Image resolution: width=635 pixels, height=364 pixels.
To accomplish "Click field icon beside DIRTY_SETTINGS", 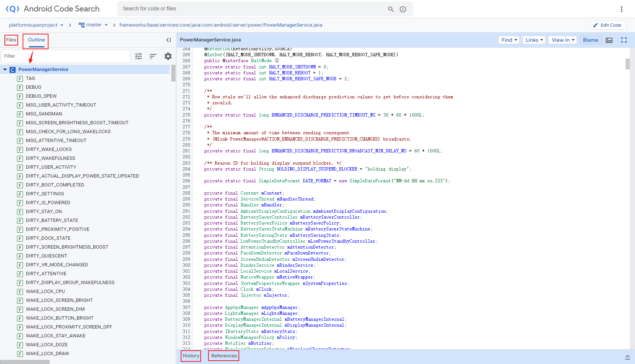I will coord(20,194).
